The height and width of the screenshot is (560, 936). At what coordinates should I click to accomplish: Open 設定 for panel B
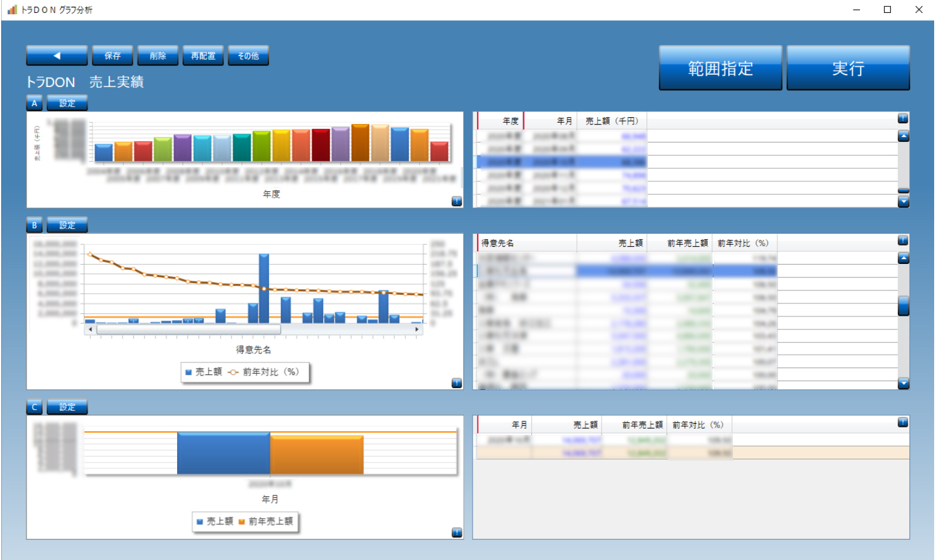click(67, 225)
